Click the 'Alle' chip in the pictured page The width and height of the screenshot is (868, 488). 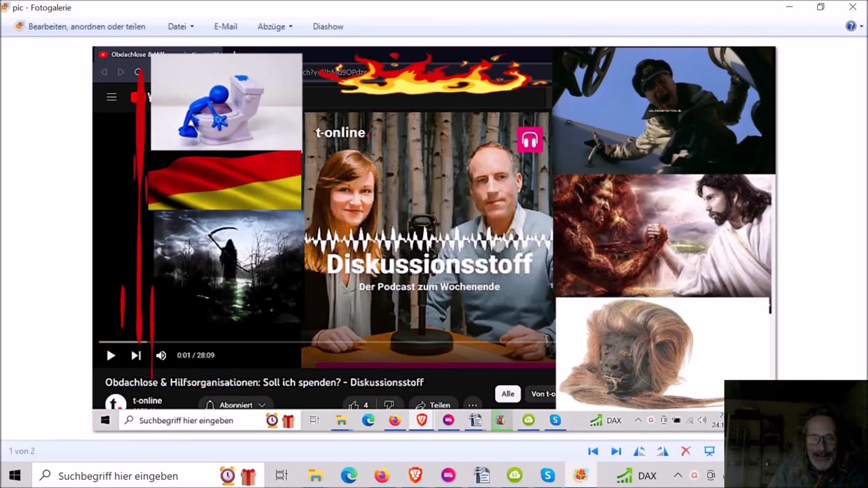pos(508,394)
